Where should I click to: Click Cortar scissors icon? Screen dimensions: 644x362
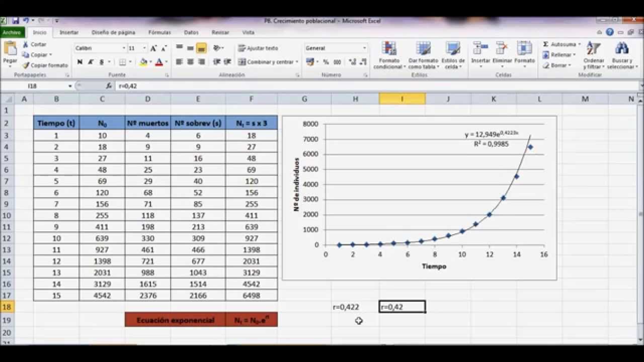pos(26,44)
